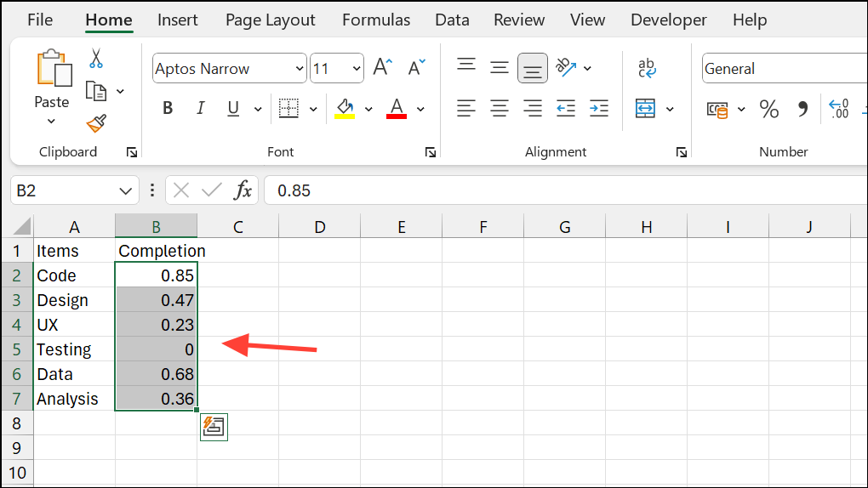Screen dimensions: 868x488
Task: Apply Percent Style formatting
Action: (x=768, y=109)
